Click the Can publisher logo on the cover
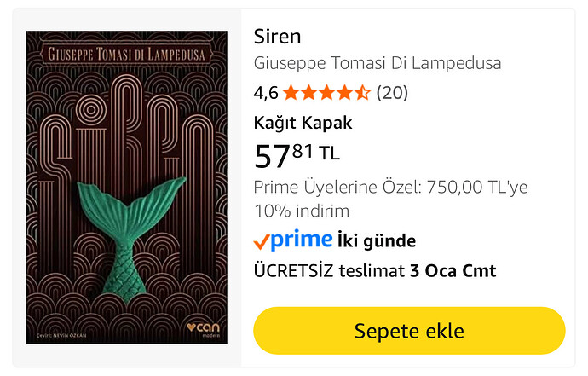This screenshot has height=376, width=588. click(204, 329)
